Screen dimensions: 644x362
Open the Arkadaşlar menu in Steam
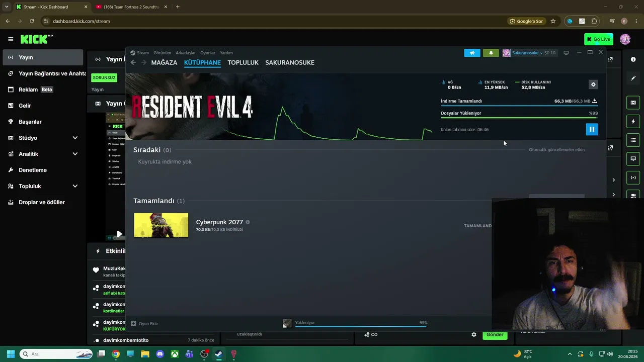tap(186, 53)
